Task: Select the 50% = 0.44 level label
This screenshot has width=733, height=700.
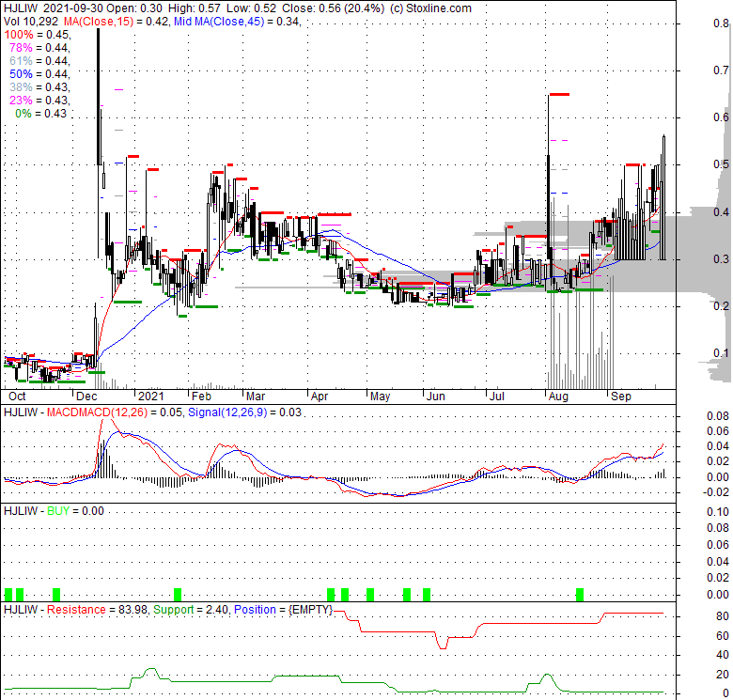Action: click(39, 74)
